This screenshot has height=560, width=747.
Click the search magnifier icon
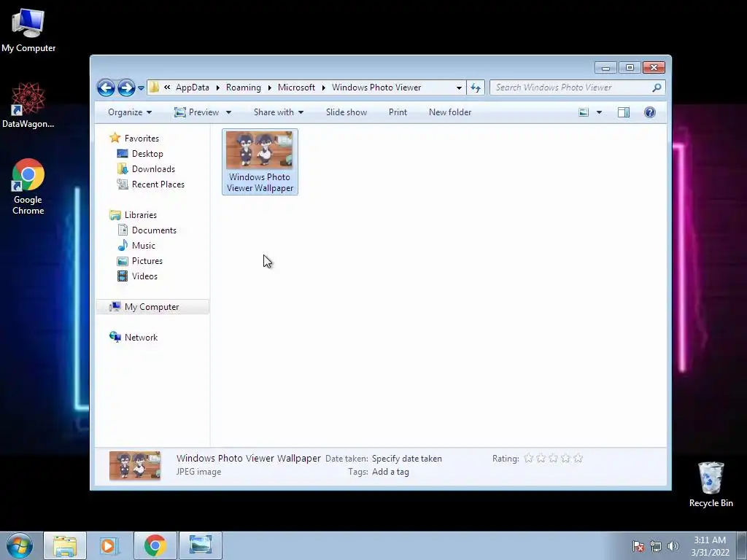pyautogui.click(x=657, y=87)
